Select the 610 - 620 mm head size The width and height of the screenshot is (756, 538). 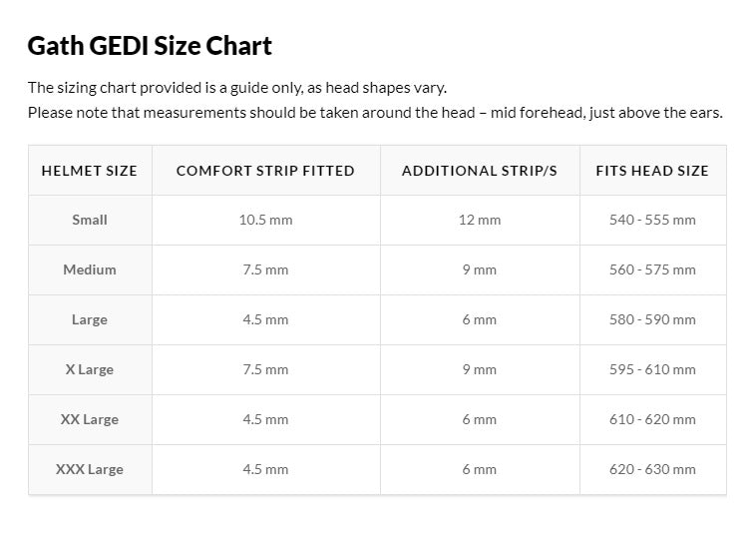pyautogui.click(x=652, y=420)
